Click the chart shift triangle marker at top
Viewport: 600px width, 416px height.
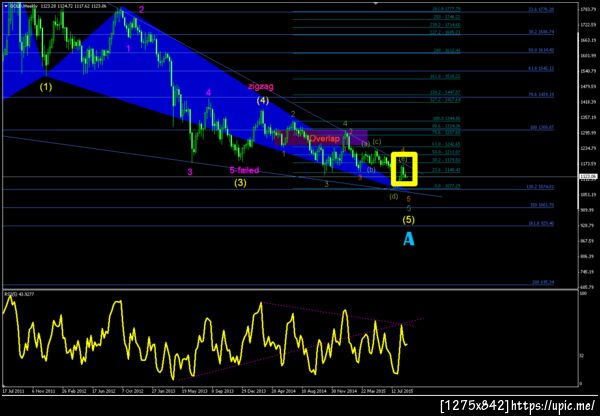point(376,3)
